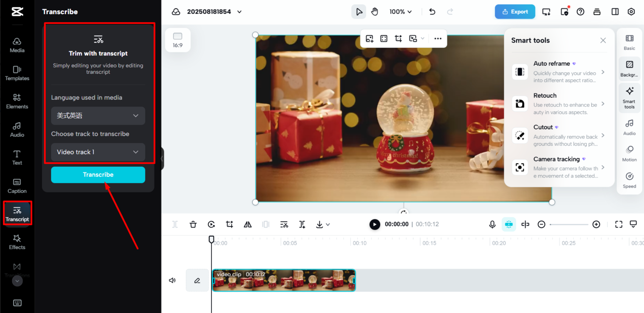This screenshot has width=644, height=313.
Task: Expand dropdown arrow beside picture-in-picture icon
Action: 423,39
